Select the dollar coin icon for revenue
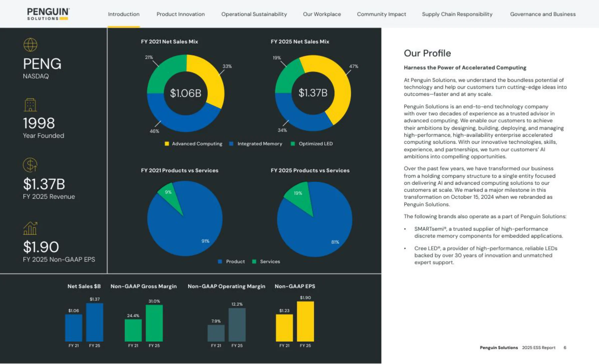599x364 pixels. [x=30, y=165]
